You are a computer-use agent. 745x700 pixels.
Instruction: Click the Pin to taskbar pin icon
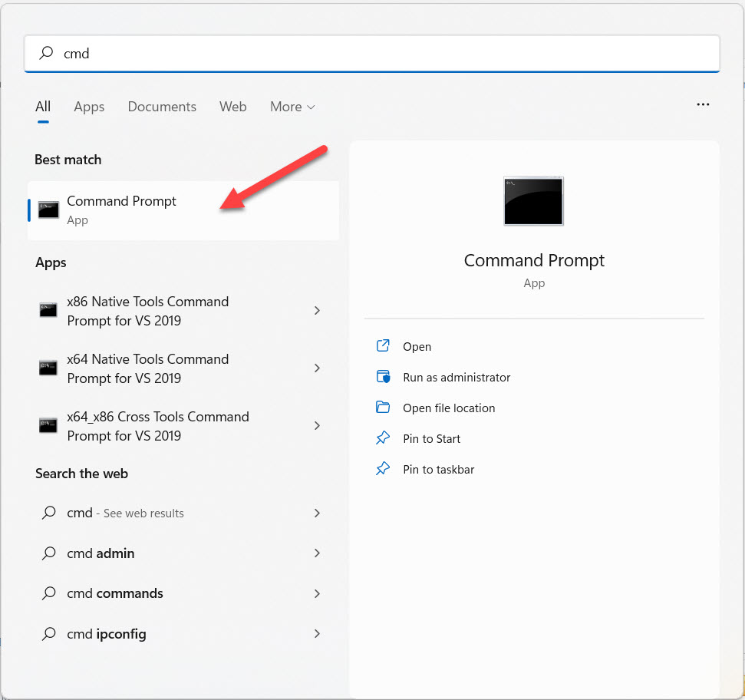click(x=383, y=468)
